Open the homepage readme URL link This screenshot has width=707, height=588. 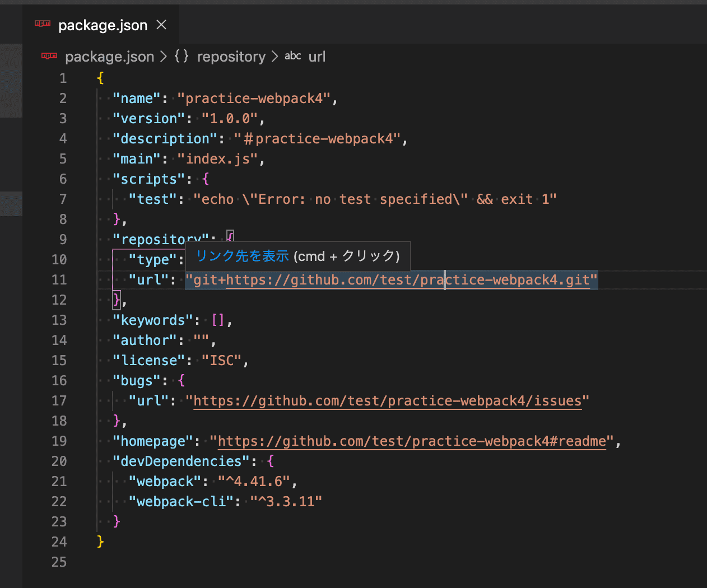point(412,441)
